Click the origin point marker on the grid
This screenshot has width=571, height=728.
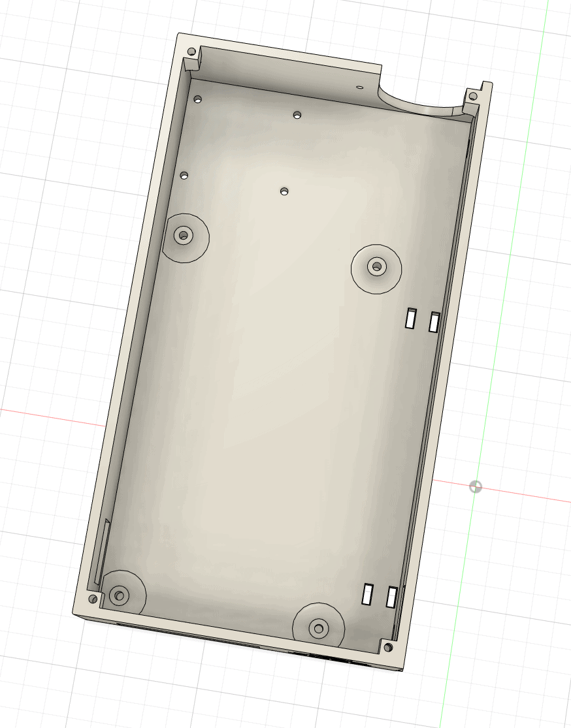click(x=476, y=487)
